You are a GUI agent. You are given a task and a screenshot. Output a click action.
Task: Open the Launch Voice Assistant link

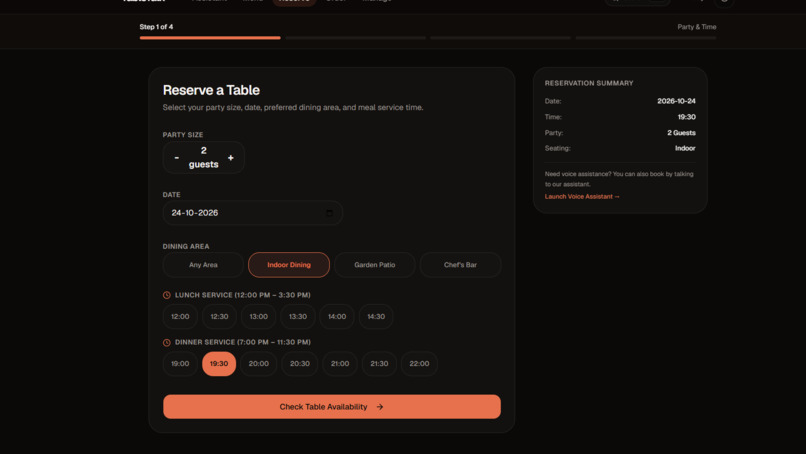point(582,196)
